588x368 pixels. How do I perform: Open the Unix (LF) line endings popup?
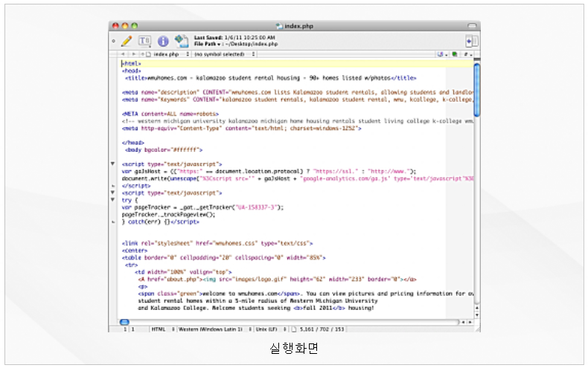click(x=270, y=329)
